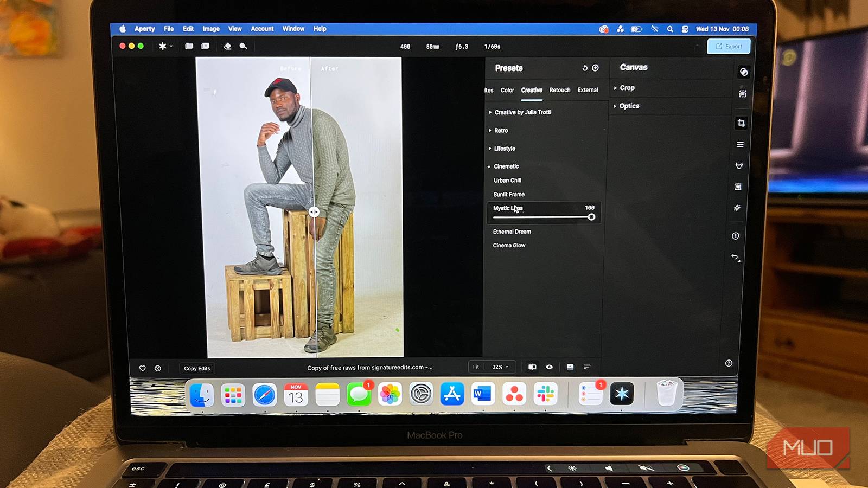This screenshot has height=488, width=868.
Task: Open the Image menu in the menu bar
Action: 210,29
